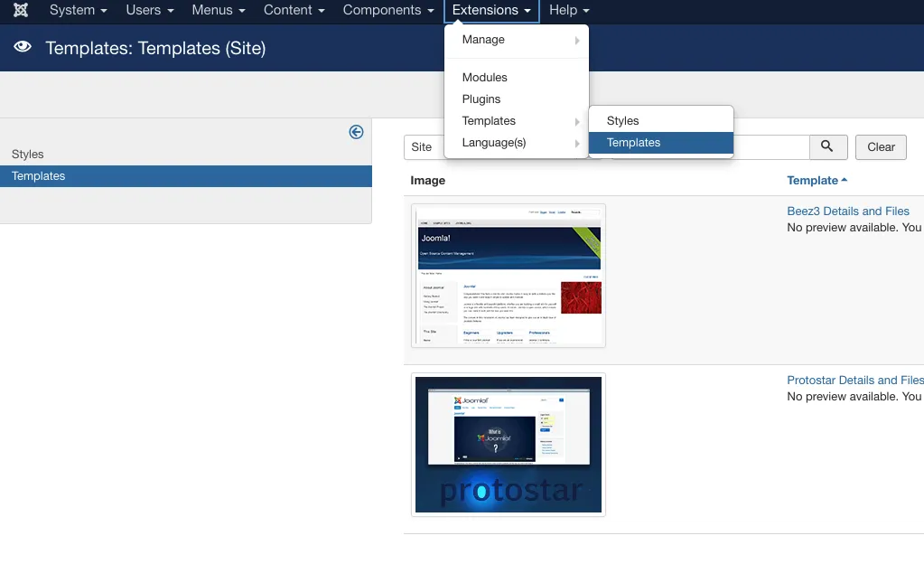The image size is (924, 564).
Task: Select Plugins from Extensions menu
Action: coord(481,99)
